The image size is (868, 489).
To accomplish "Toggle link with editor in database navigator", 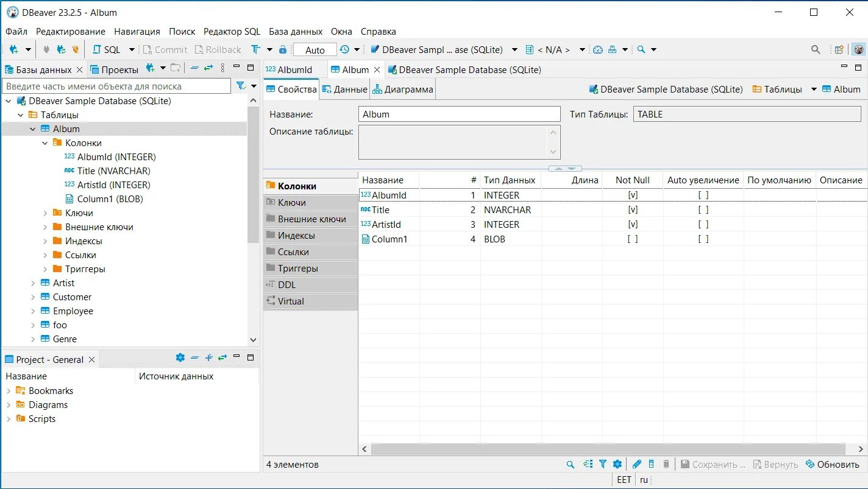I will (x=208, y=68).
